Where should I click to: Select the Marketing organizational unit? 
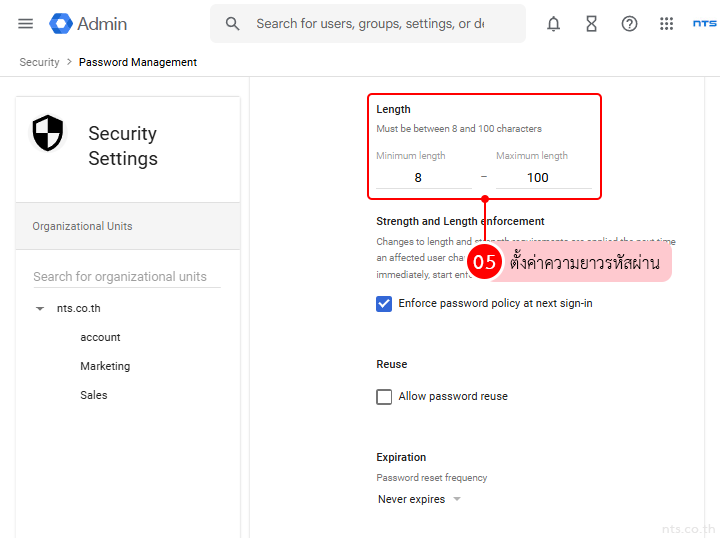point(105,367)
